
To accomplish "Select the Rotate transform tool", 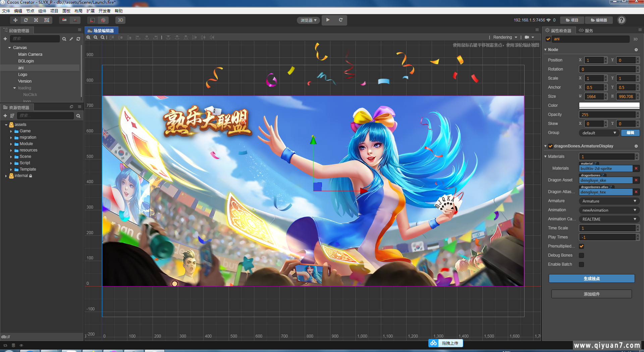I will (26, 20).
